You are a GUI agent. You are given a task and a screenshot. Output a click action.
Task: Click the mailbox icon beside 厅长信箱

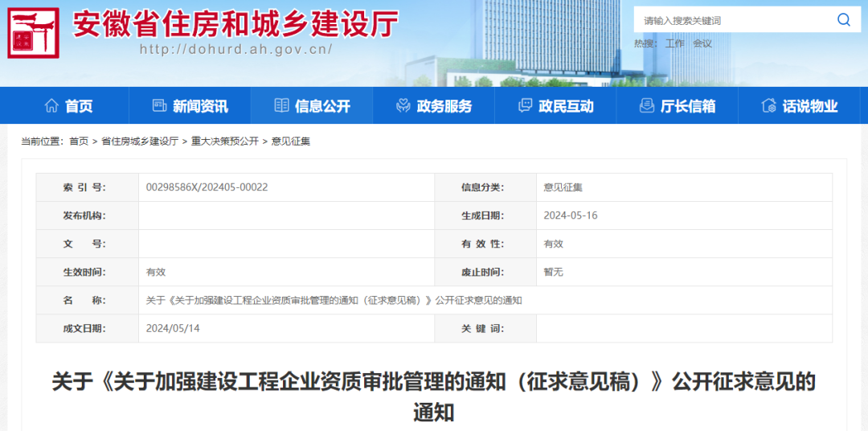click(646, 105)
